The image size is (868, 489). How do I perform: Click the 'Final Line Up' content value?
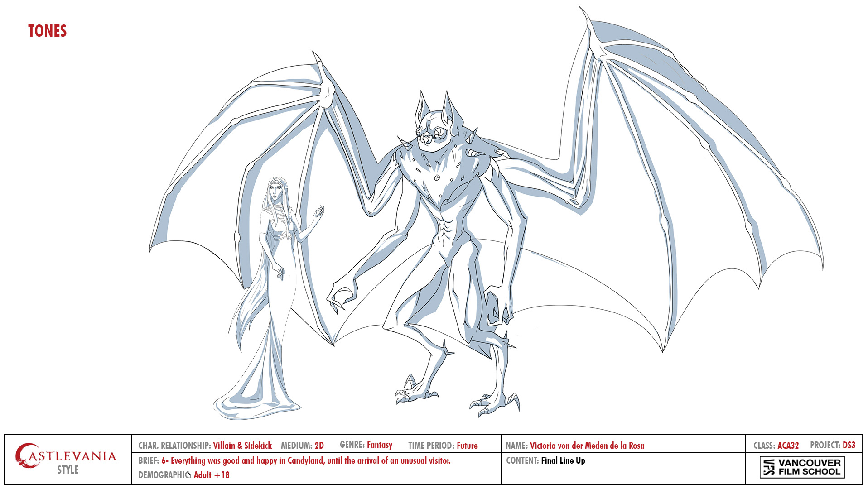(563, 460)
